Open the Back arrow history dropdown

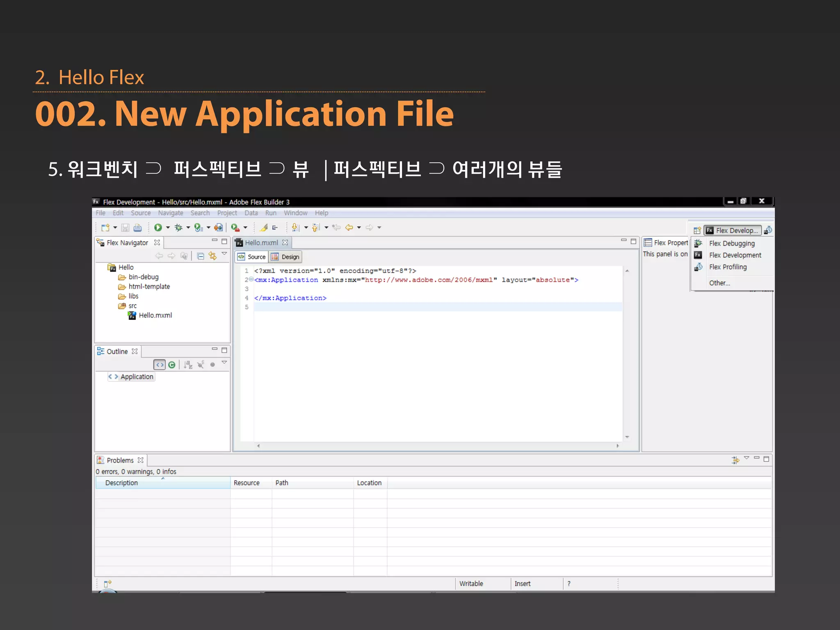[359, 228]
